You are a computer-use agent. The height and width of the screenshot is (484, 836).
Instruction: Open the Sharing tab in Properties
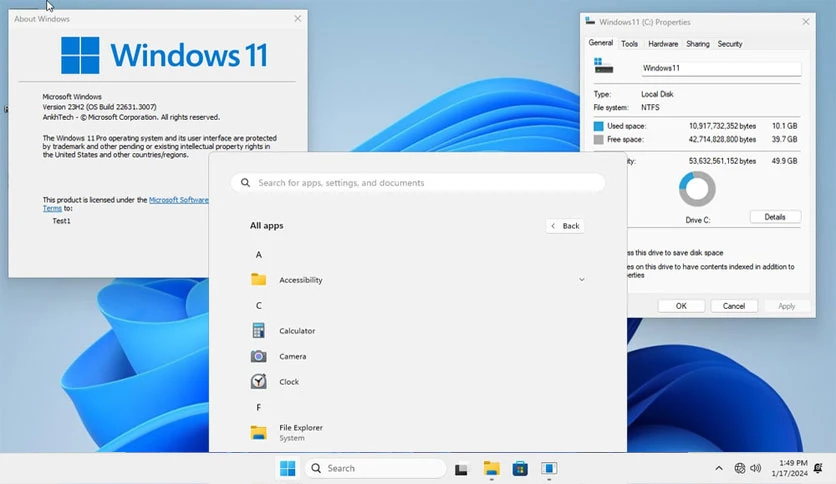click(697, 44)
